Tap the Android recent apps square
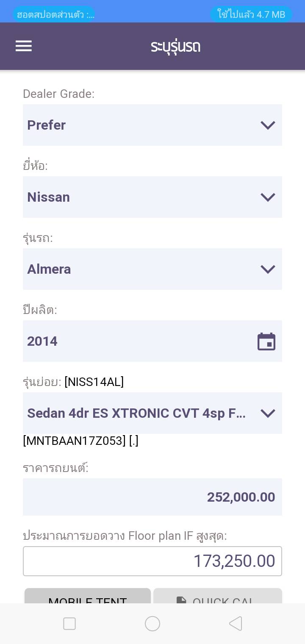Screen dimensions: 305x644 click(69, 624)
